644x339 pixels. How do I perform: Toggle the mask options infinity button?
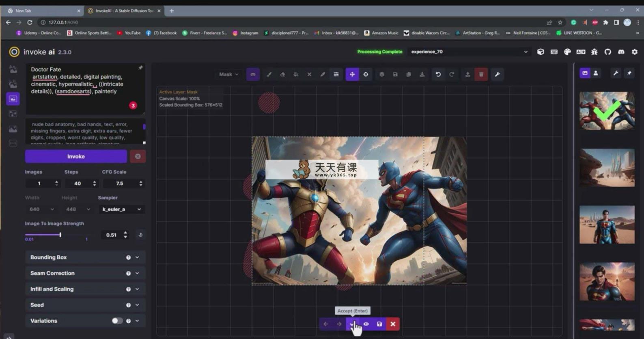(253, 74)
